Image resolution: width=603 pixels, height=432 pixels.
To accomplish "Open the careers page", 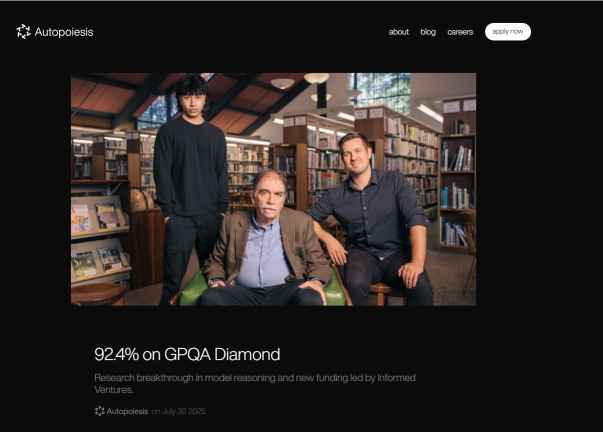I will (x=460, y=32).
